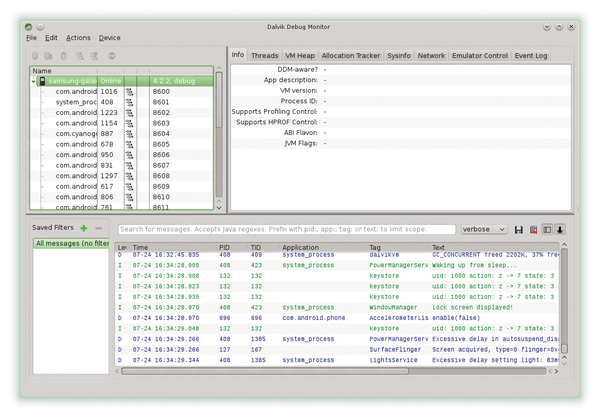The width and height of the screenshot is (600, 418).
Task: Click logcat vertical scroll down arrow
Action: pos(564,362)
